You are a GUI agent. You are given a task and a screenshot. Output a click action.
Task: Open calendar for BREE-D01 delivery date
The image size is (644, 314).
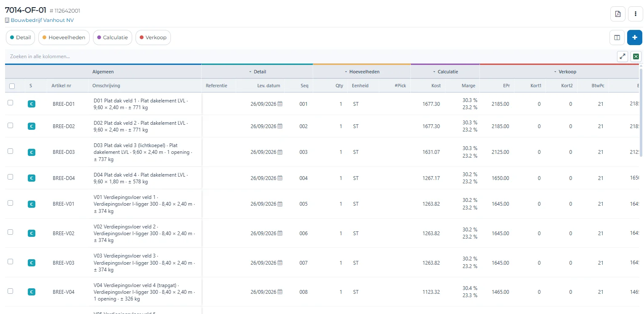point(280,104)
